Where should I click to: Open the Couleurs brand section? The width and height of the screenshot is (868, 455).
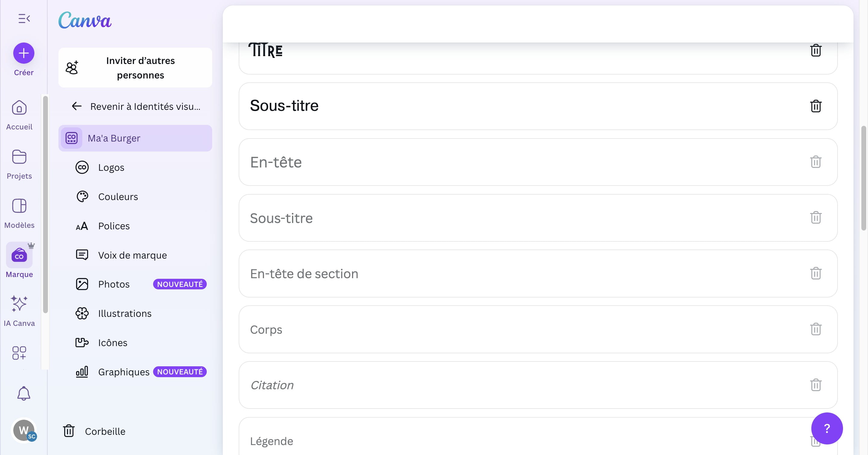pyautogui.click(x=118, y=197)
